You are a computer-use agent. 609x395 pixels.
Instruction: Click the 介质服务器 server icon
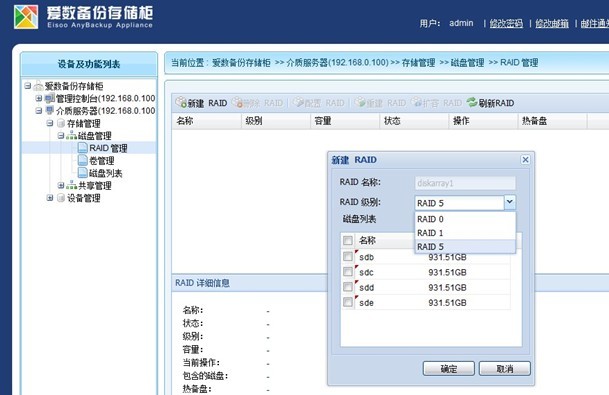49,110
